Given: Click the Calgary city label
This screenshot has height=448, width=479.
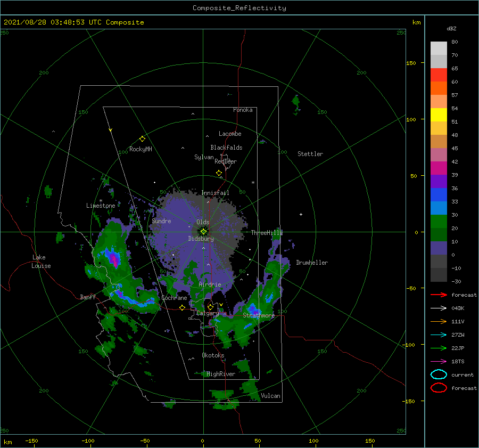Looking at the screenshot, I should click(208, 313).
